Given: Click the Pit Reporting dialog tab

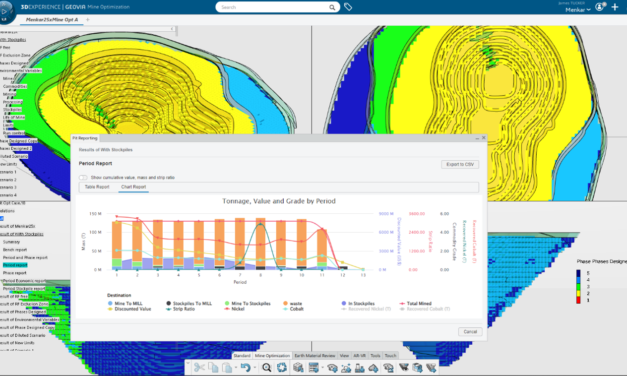Looking at the screenshot, I should [x=85, y=138].
